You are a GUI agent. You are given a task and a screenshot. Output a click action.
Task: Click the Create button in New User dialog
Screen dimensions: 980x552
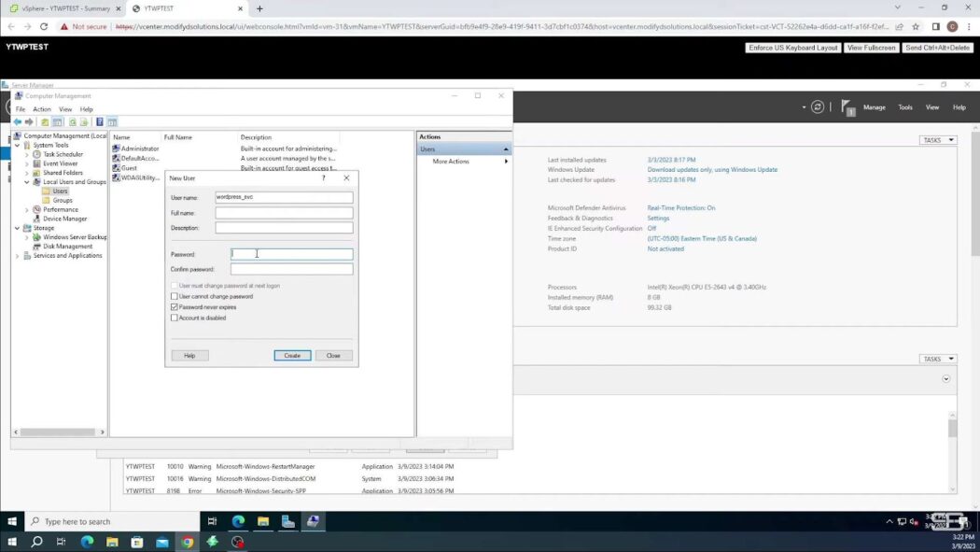(292, 356)
